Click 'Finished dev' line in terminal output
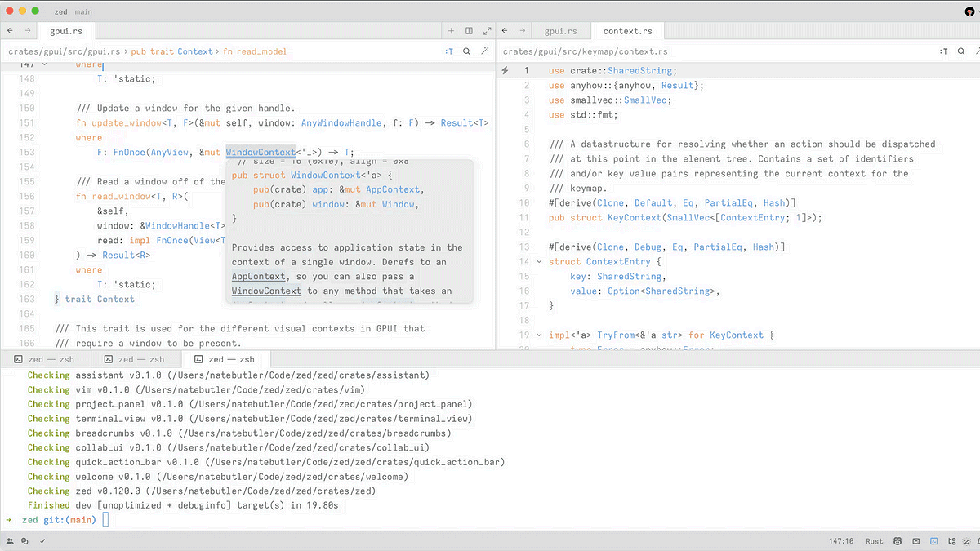Image resolution: width=980 pixels, height=551 pixels. pyautogui.click(x=183, y=506)
